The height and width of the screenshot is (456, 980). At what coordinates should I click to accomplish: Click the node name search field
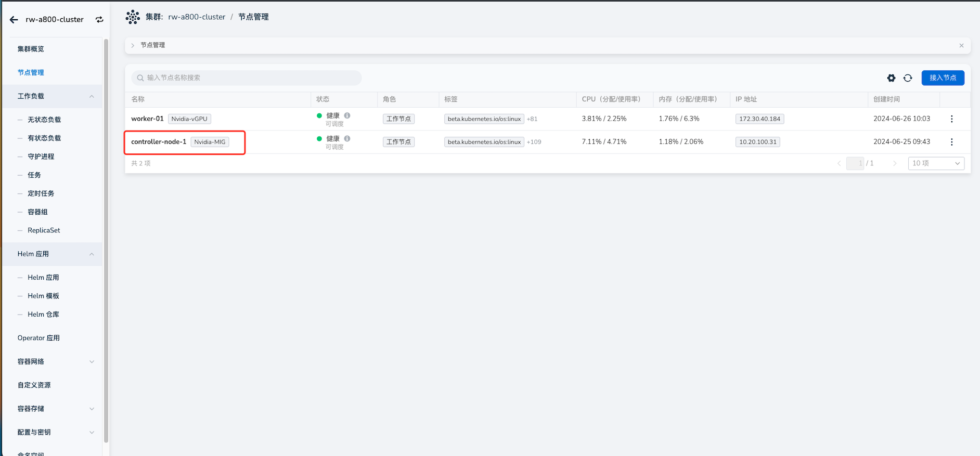click(x=247, y=78)
